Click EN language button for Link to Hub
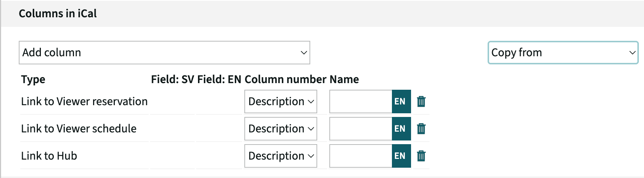The height and width of the screenshot is (178, 644). tap(401, 156)
